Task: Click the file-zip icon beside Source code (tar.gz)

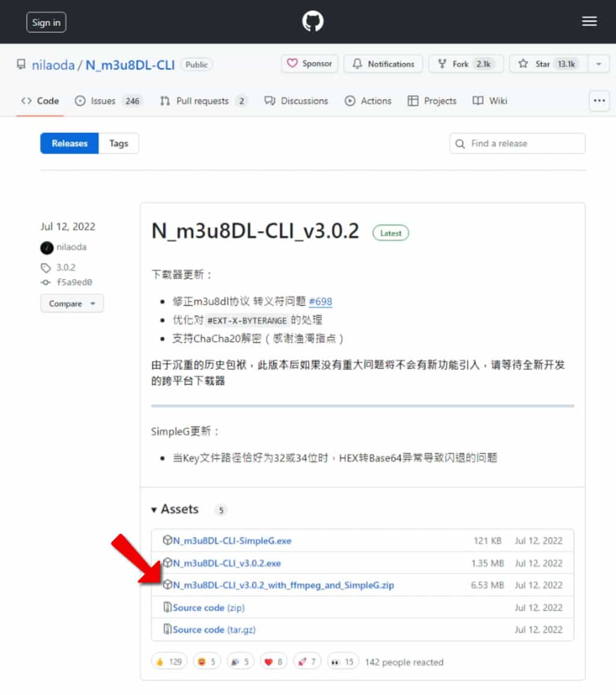Action: click(167, 629)
